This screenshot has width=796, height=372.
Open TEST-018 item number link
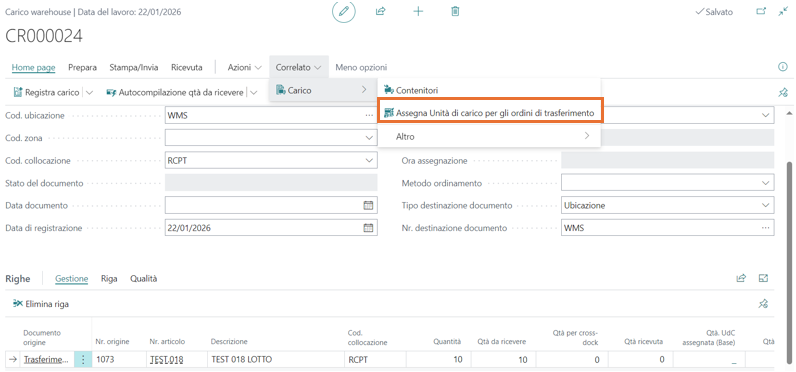167,360
